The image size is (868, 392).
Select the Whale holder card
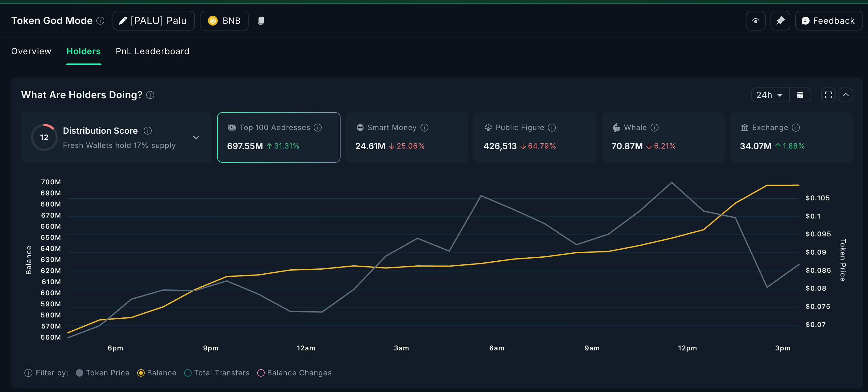663,137
